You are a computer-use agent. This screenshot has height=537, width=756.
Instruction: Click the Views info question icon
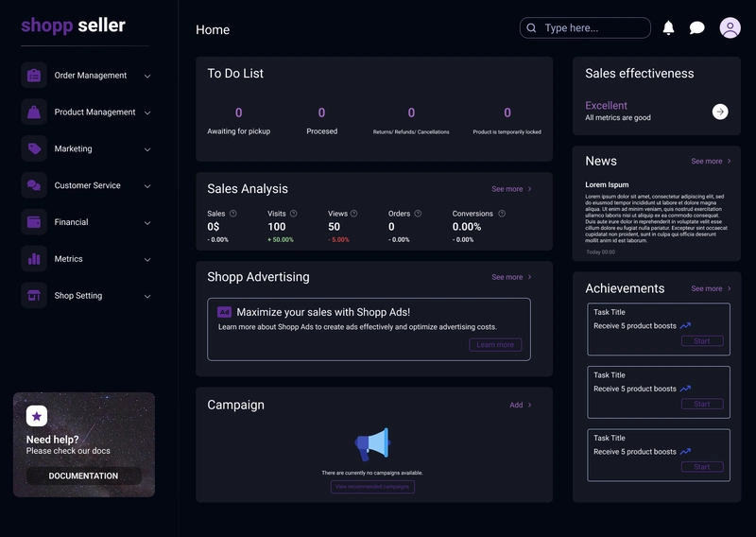tap(353, 214)
